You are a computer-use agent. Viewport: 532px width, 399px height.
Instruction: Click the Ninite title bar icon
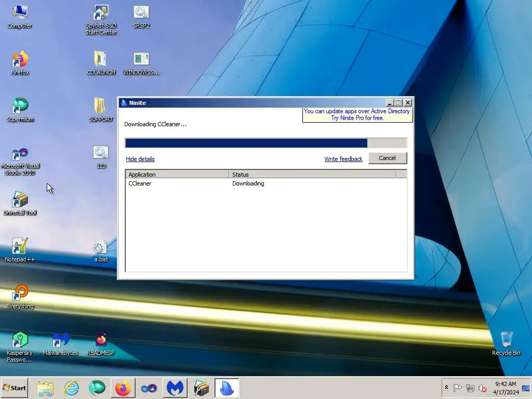(124, 103)
